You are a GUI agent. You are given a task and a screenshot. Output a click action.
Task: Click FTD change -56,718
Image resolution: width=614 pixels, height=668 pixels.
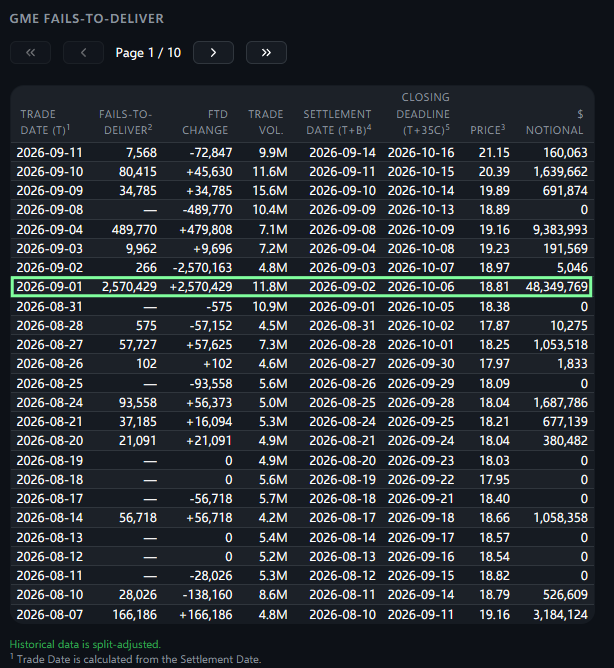click(211, 498)
